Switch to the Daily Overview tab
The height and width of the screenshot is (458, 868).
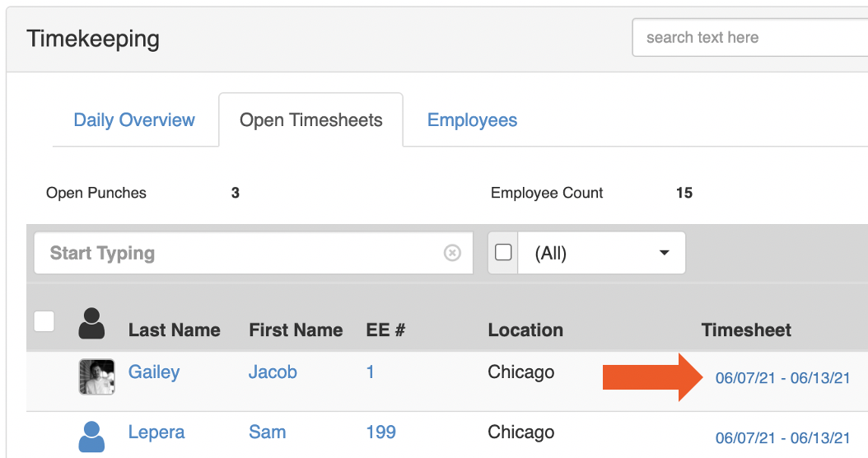pos(134,120)
